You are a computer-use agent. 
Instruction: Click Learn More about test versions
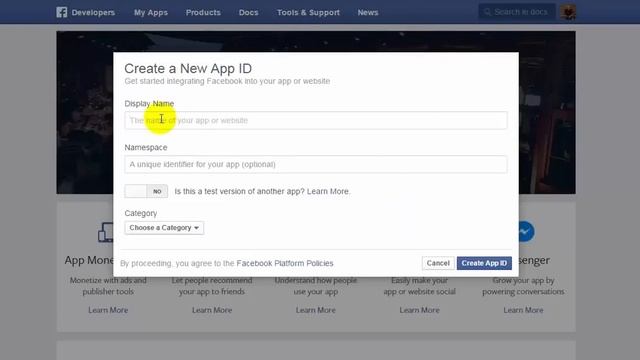[x=328, y=191]
